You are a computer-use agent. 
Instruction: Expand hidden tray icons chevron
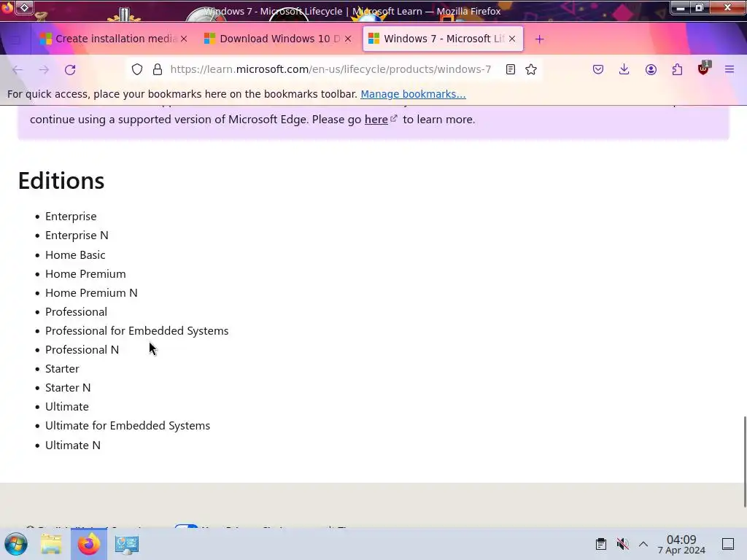point(643,544)
